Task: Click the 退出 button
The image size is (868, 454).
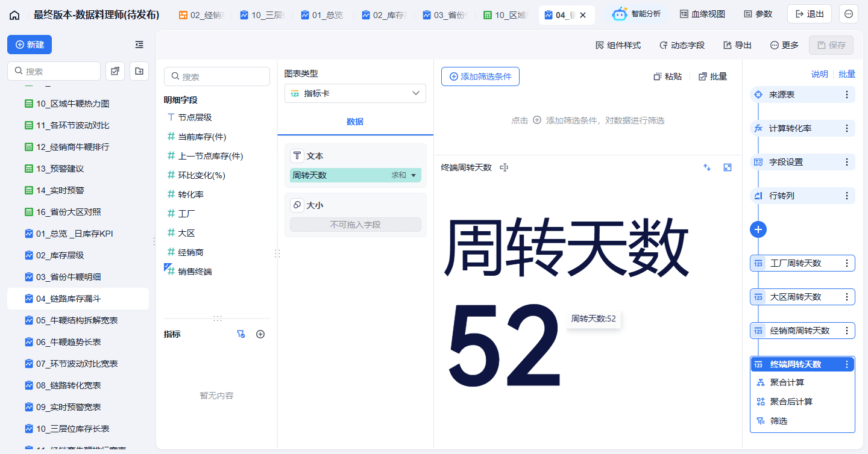Action: 810,14
